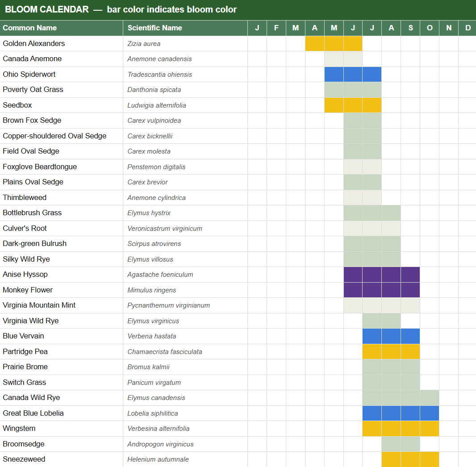Click the "Partridge Pea" common name
This screenshot has width=476, height=467.
[x=25, y=351]
